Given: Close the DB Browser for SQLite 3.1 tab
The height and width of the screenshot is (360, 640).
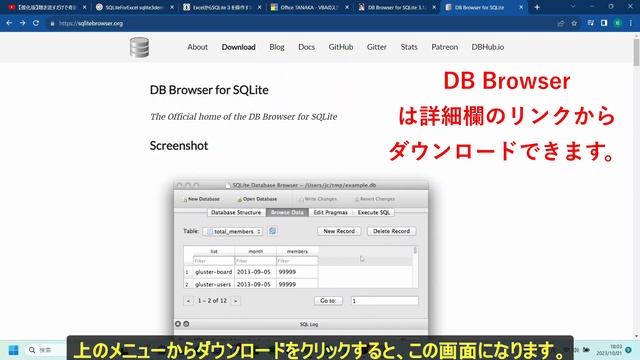Looking at the screenshot, I should 434,7.
